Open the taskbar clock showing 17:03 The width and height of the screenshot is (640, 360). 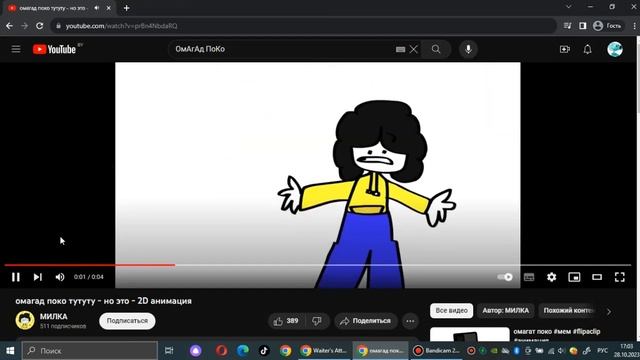626,350
